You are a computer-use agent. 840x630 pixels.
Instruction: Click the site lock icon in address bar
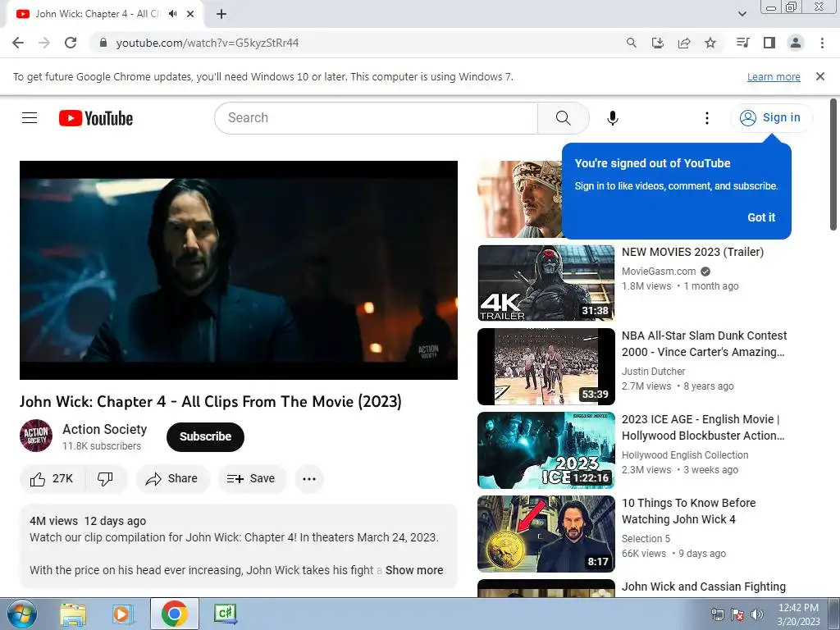click(x=103, y=43)
